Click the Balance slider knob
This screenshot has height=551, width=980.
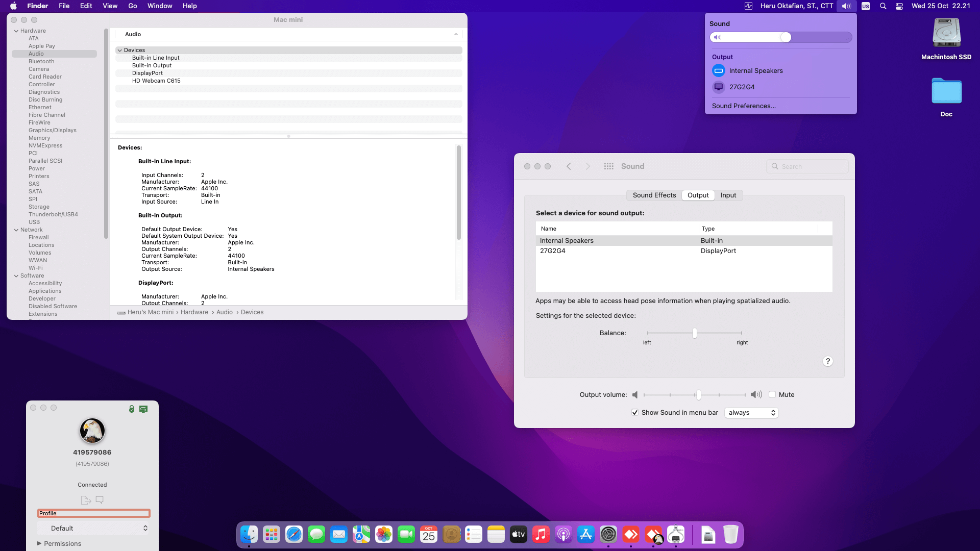pos(694,333)
